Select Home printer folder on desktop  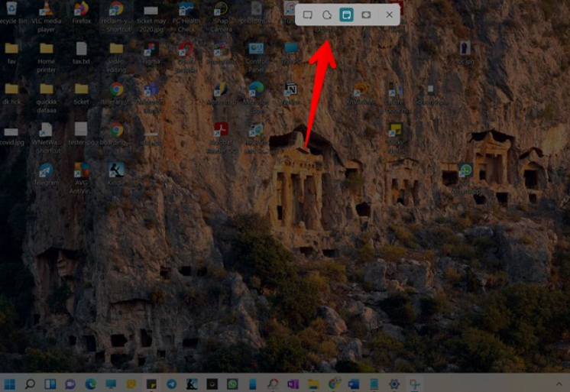click(46, 57)
